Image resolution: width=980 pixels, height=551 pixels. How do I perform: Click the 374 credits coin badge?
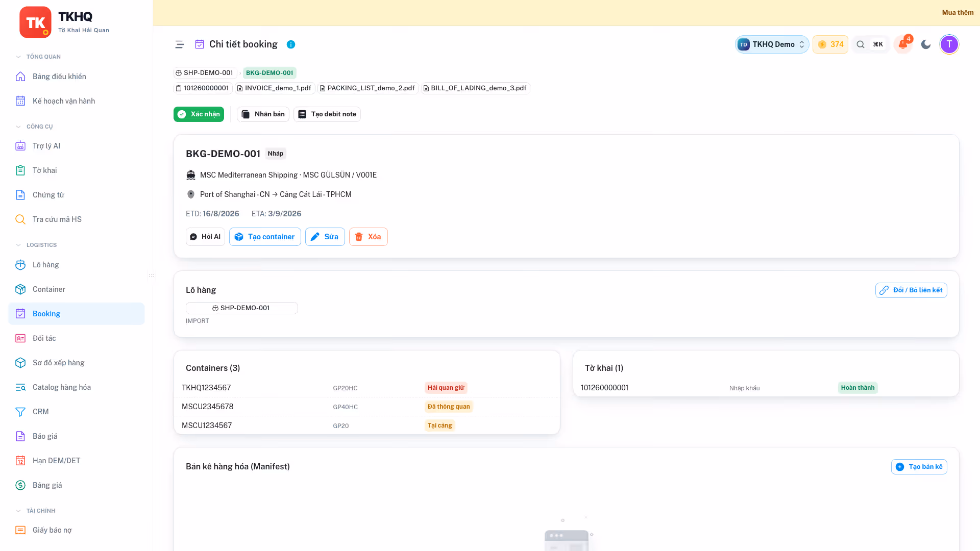830,44
